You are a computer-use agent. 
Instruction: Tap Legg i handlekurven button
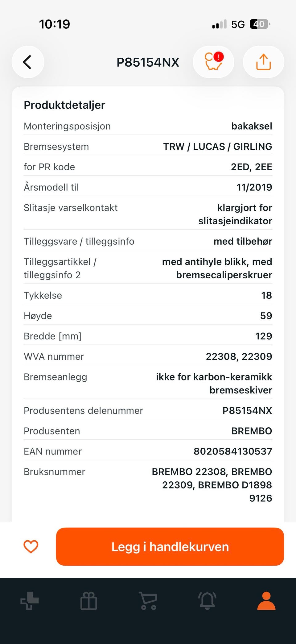[x=170, y=546]
